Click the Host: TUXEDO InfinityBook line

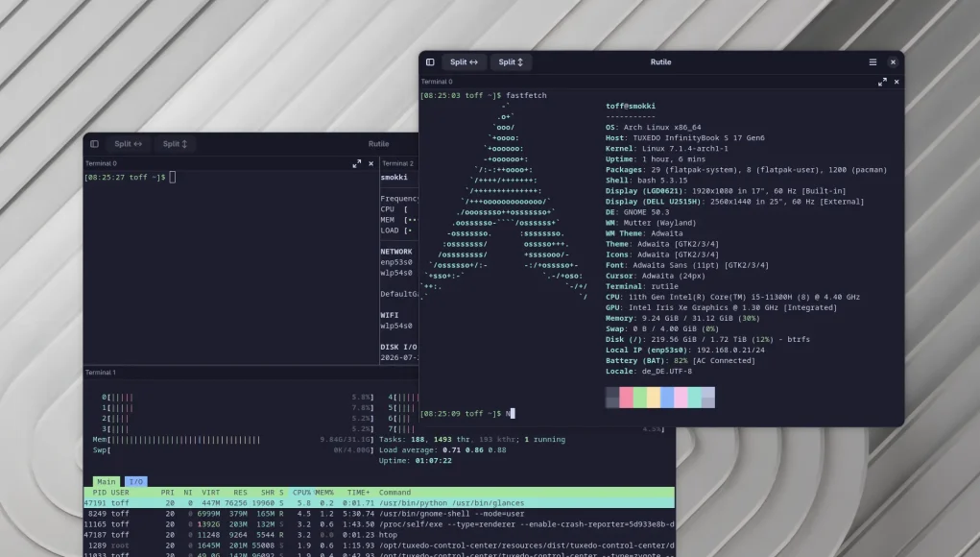point(685,138)
